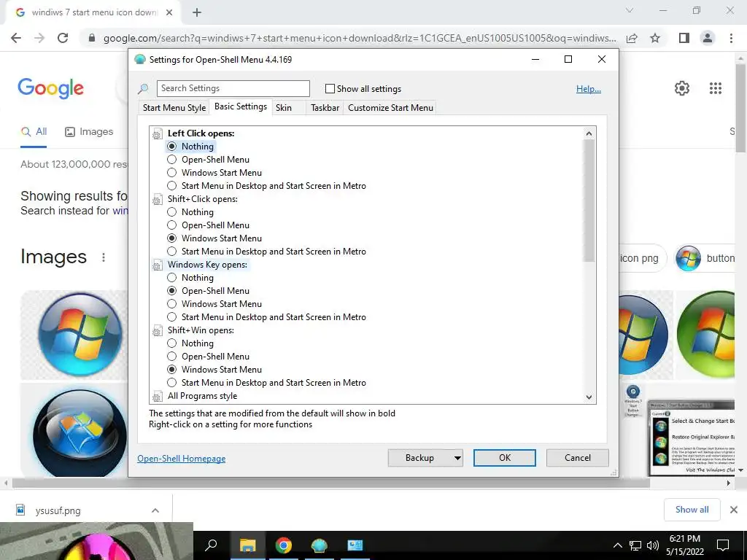Open the notification center icon
747x560 pixels.
pyautogui.click(x=723, y=545)
